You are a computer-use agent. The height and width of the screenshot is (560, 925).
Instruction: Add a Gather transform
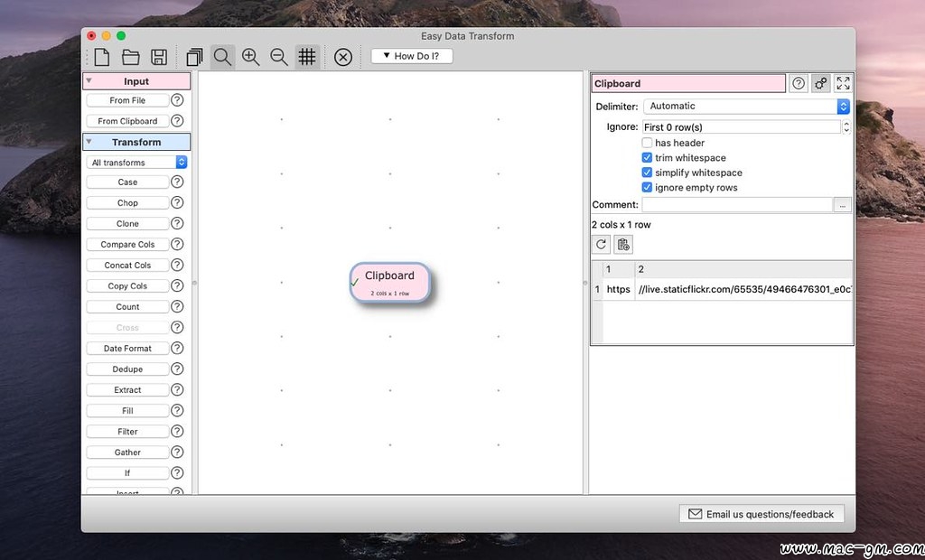coord(127,452)
